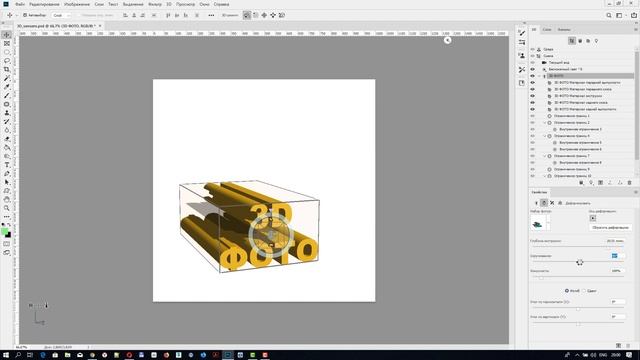Select the Type (T) tool
Viewport: 640px width, 360px height.
7,165
